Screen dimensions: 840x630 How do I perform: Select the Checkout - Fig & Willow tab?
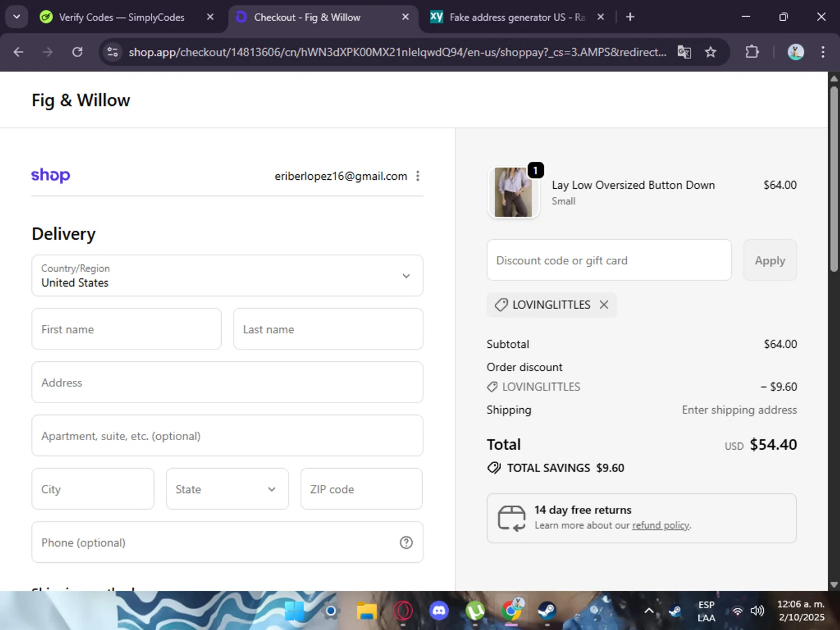(307, 17)
